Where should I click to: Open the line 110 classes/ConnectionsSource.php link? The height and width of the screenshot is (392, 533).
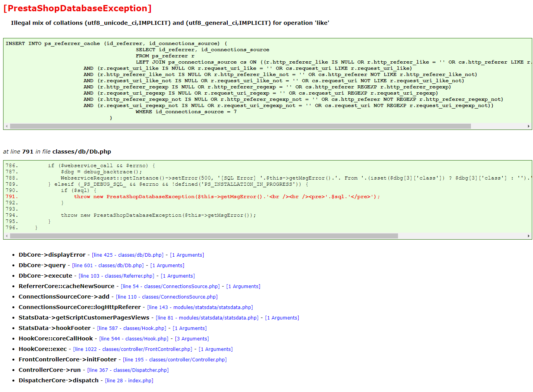(167, 297)
